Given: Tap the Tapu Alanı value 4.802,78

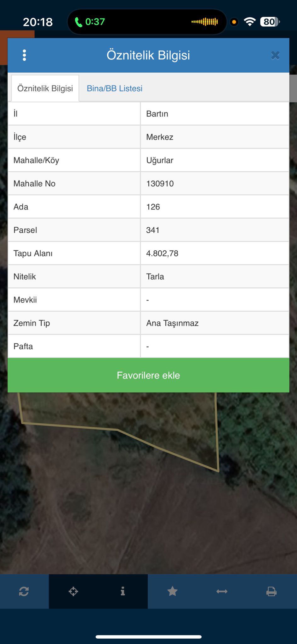Looking at the screenshot, I should click(x=162, y=253).
